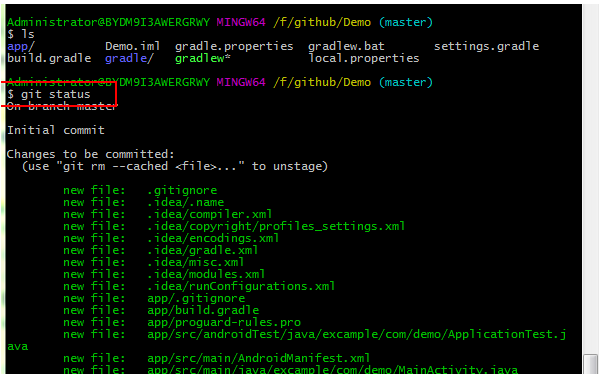Click 'settings.gradle' in ls output
Viewport: 602px width, 377px height.
coord(486,46)
